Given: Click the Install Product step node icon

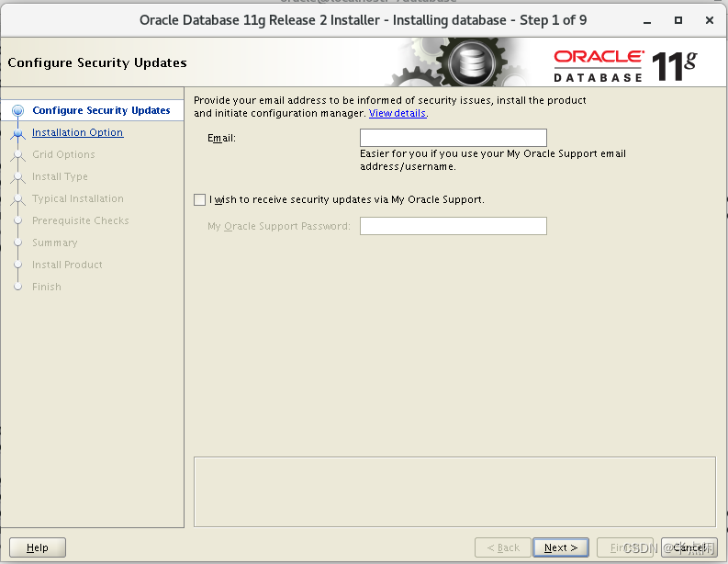Looking at the screenshot, I should tap(17, 265).
